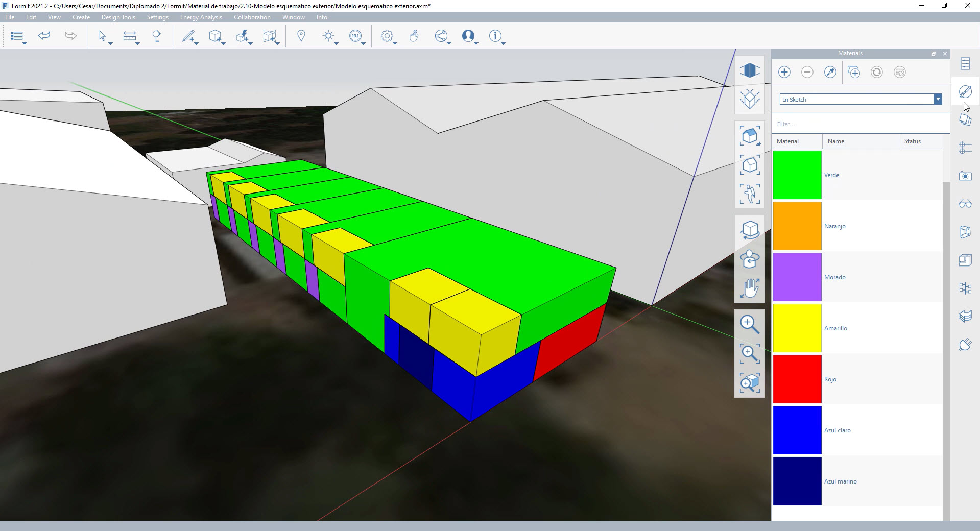
Task: Open the Sun and shadows tool
Action: point(328,36)
